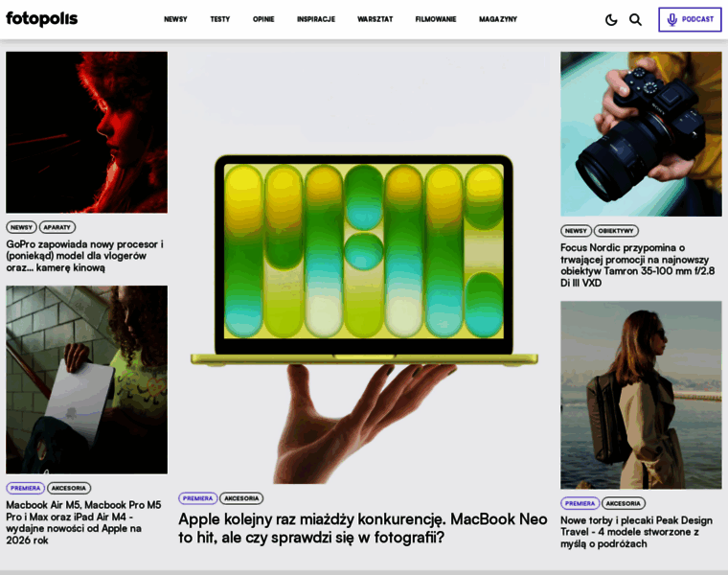Read the Apple MacBook Neo headline article
This screenshot has height=575, width=728.
[363, 528]
